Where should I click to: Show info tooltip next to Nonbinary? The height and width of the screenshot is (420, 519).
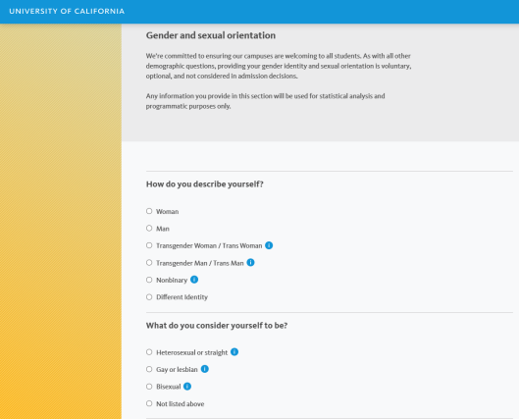point(194,280)
